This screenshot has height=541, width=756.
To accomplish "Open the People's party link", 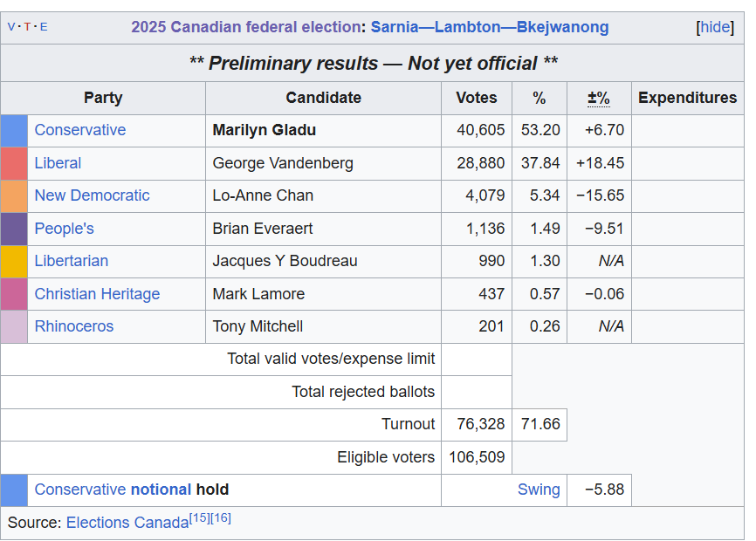I will click(64, 229).
